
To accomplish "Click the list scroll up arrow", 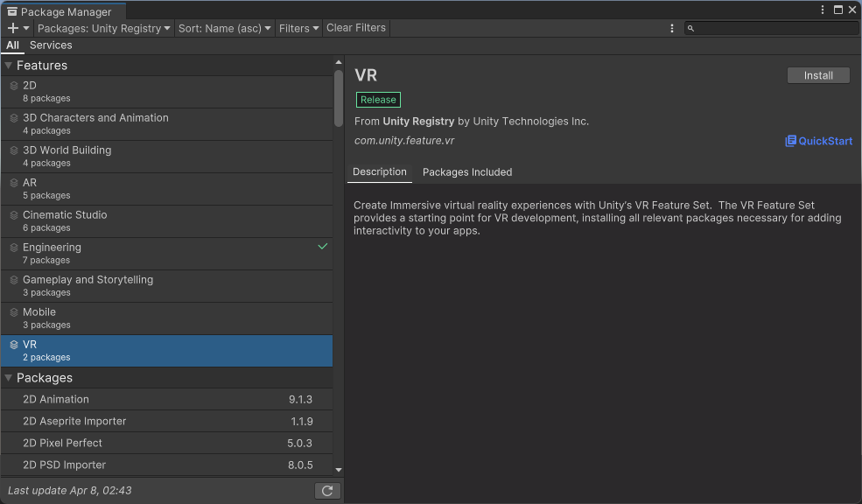I will pos(338,62).
